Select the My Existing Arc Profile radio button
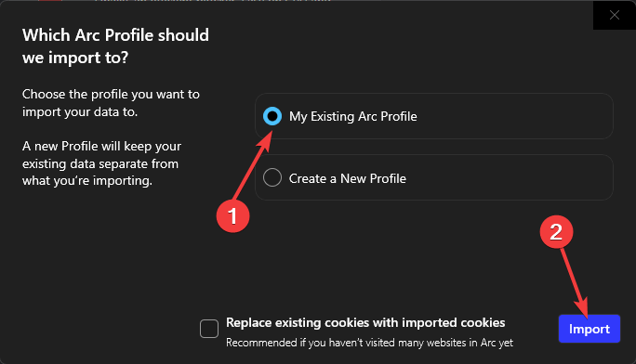Screen dimensions: 636x364 [272, 116]
